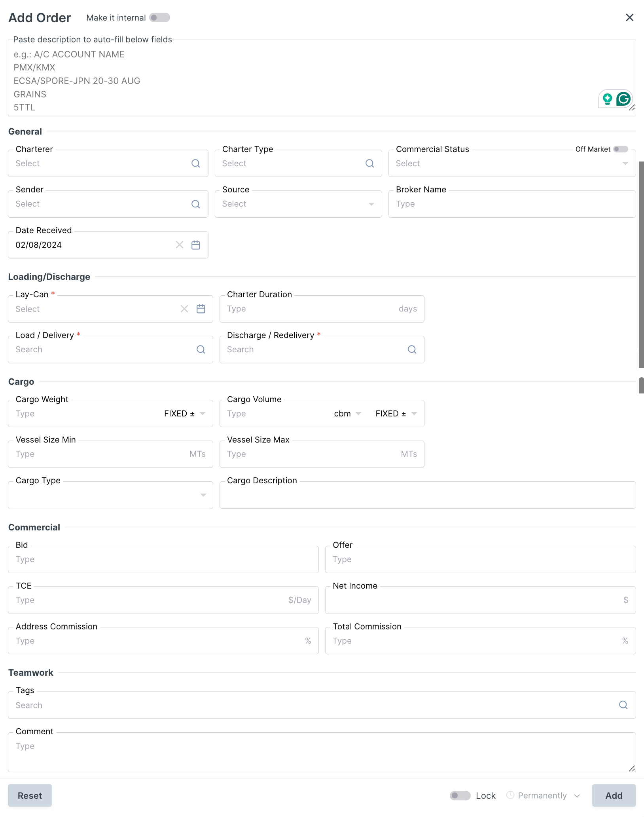Turn on the Lock switch

tap(460, 796)
